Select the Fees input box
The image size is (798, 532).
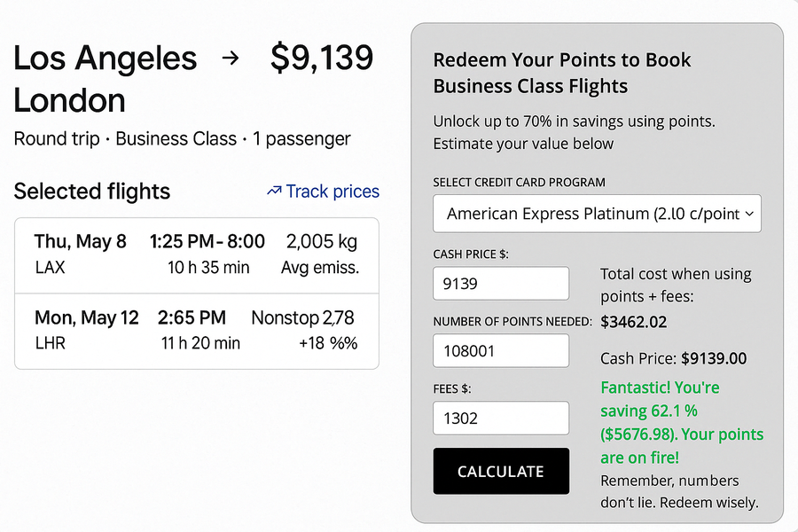tap(501, 419)
